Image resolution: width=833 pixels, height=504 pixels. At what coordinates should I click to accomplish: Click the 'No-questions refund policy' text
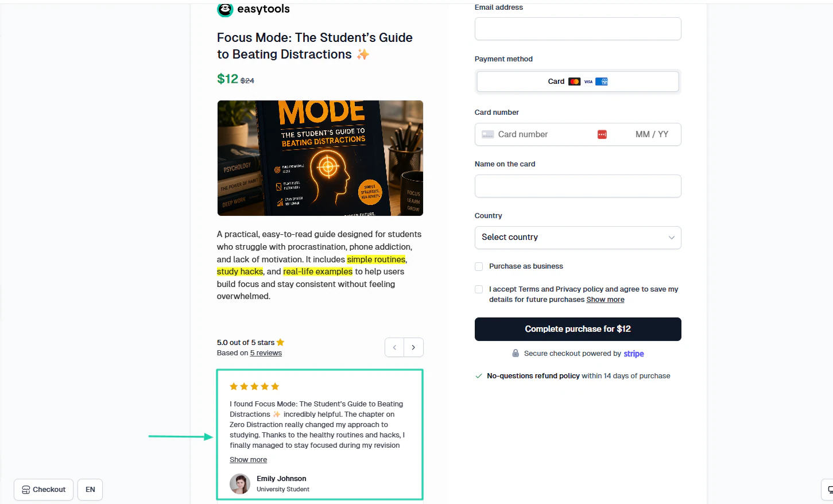click(533, 376)
